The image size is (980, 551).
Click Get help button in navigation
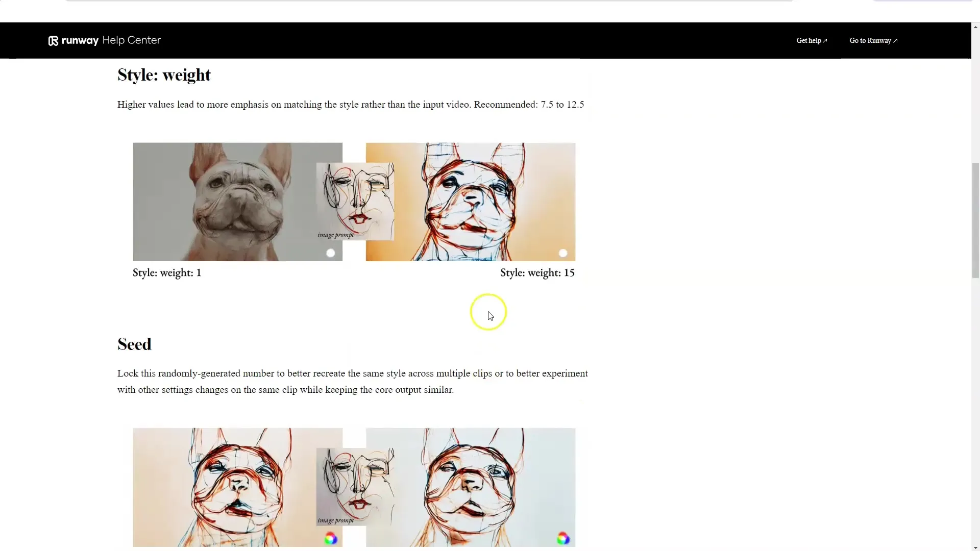point(811,40)
